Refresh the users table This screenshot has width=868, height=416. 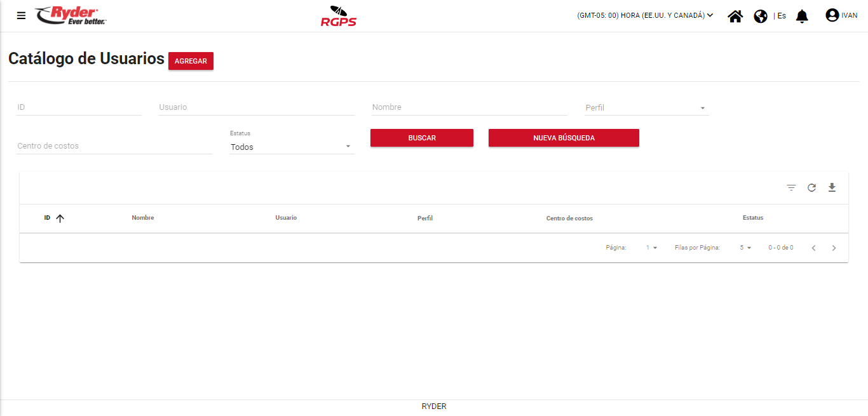tap(811, 187)
